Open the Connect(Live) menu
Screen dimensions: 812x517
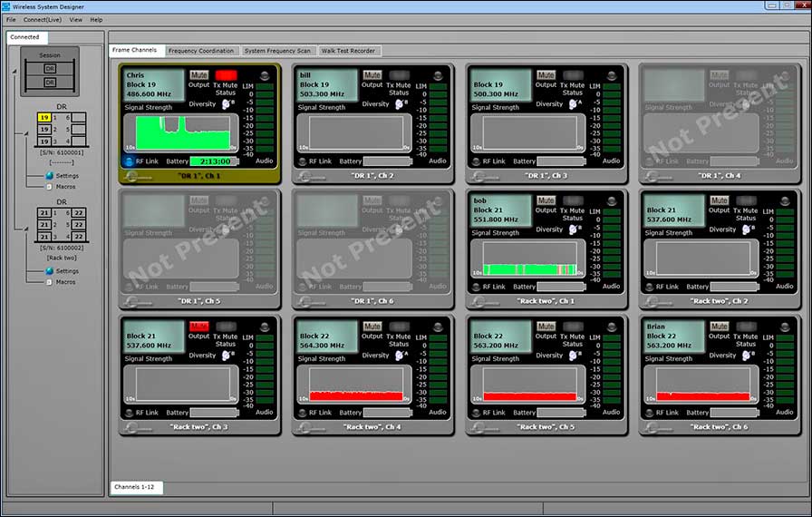click(42, 19)
